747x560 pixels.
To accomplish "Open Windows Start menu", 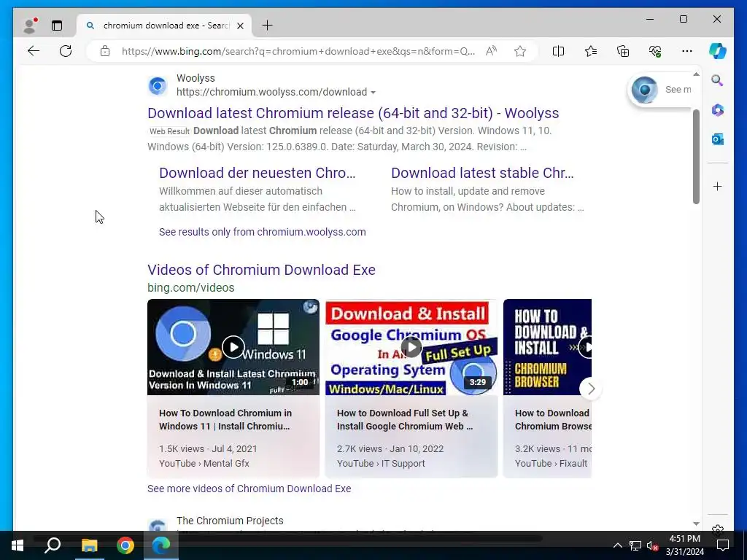I will (x=18, y=545).
